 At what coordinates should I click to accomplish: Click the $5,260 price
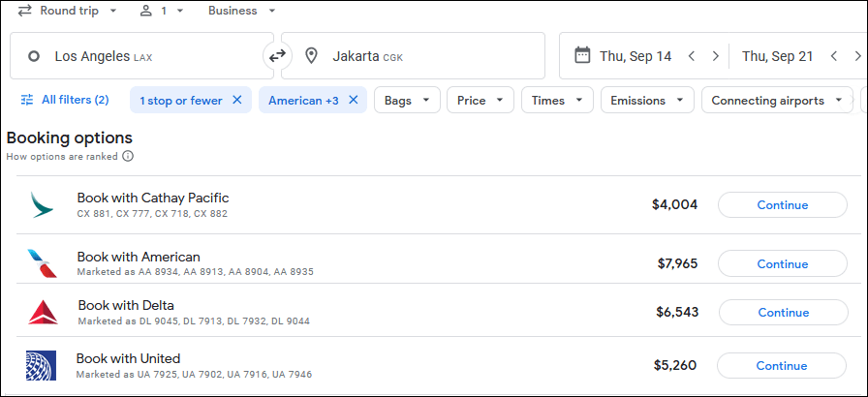(x=675, y=365)
